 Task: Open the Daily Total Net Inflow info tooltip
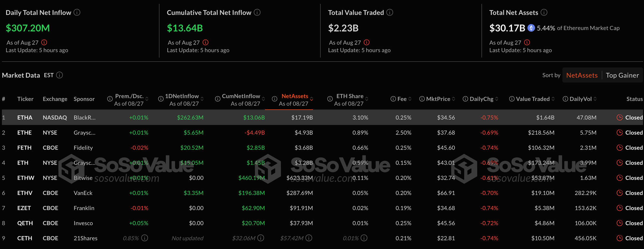pyautogui.click(x=77, y=13)
